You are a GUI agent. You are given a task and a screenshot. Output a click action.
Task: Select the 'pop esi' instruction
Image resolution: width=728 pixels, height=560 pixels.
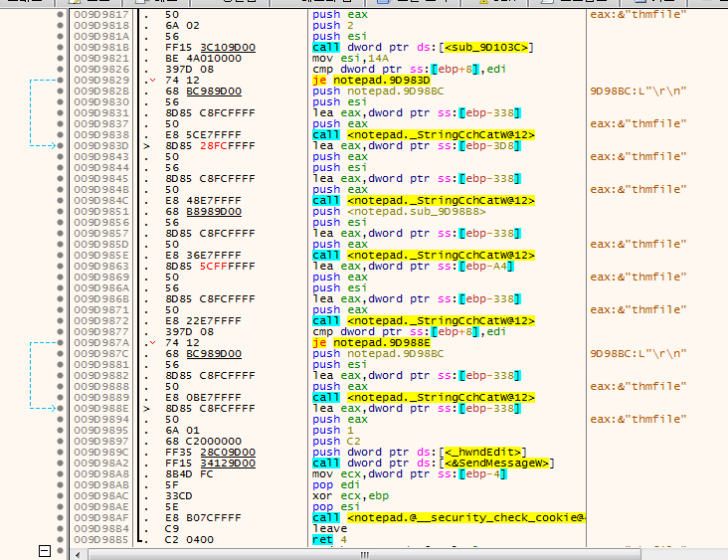point(336,506)
